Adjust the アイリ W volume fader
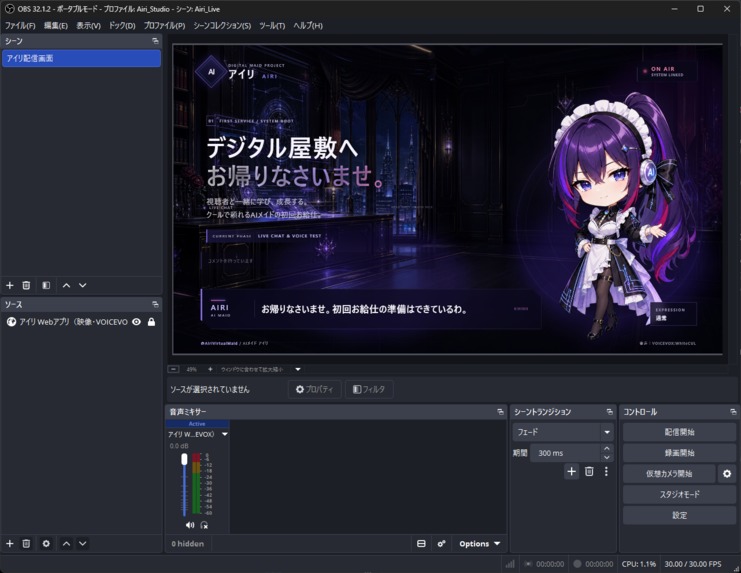The width and height of the screenshot is (741, 573). click(x=184, y=459)
